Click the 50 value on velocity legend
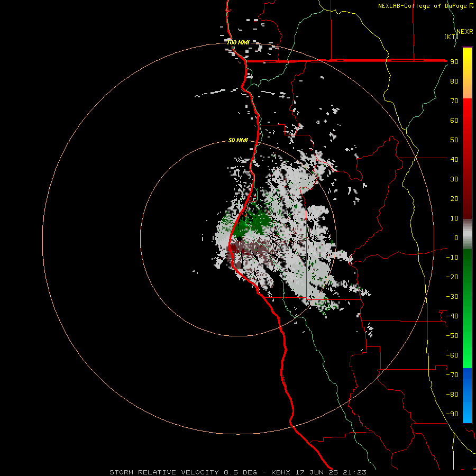This screenshot has height=476, width=476. coord(454,140)
